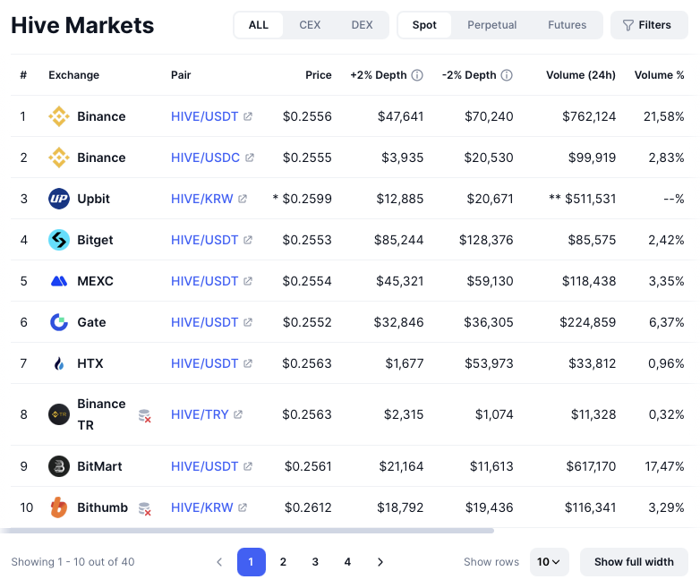
Task: Go to page 4 of markets
Action: [347, 562]
